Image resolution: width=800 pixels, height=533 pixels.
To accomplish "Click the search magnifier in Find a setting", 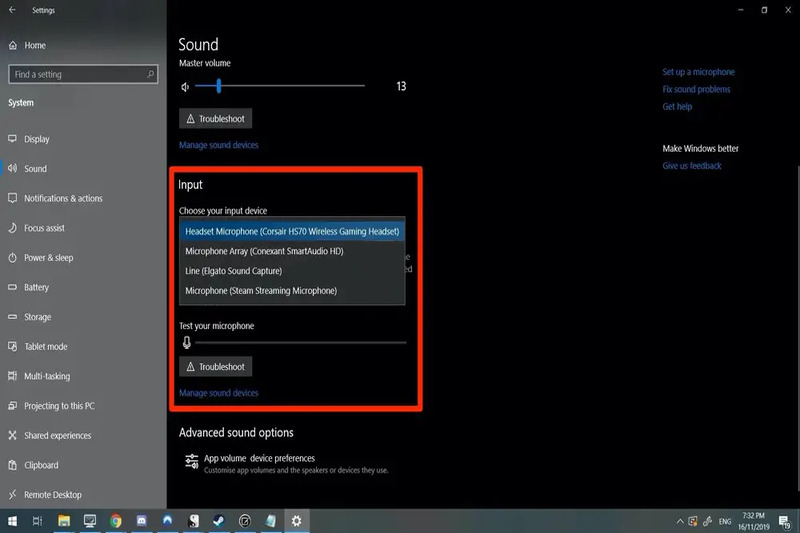I will (150, 74).
